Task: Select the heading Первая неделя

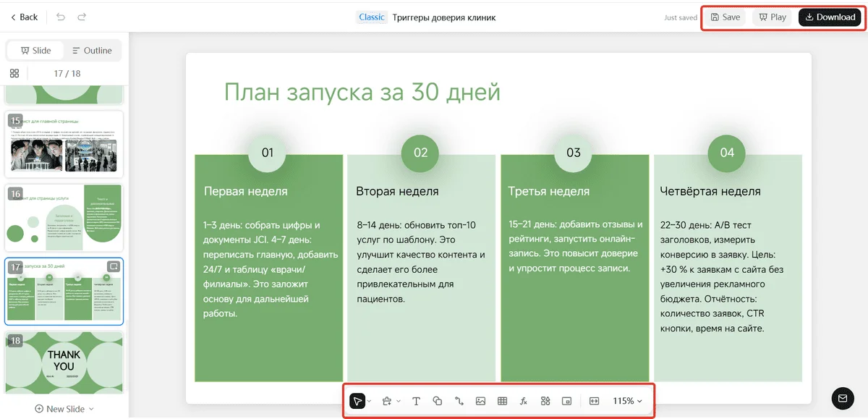Action: (x=245, y=192)
